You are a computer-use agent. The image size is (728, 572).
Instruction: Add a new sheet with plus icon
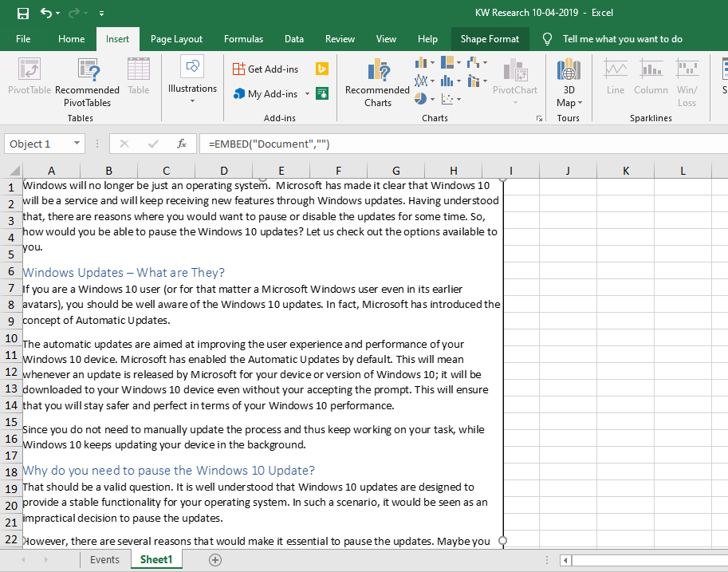point(215,560)
